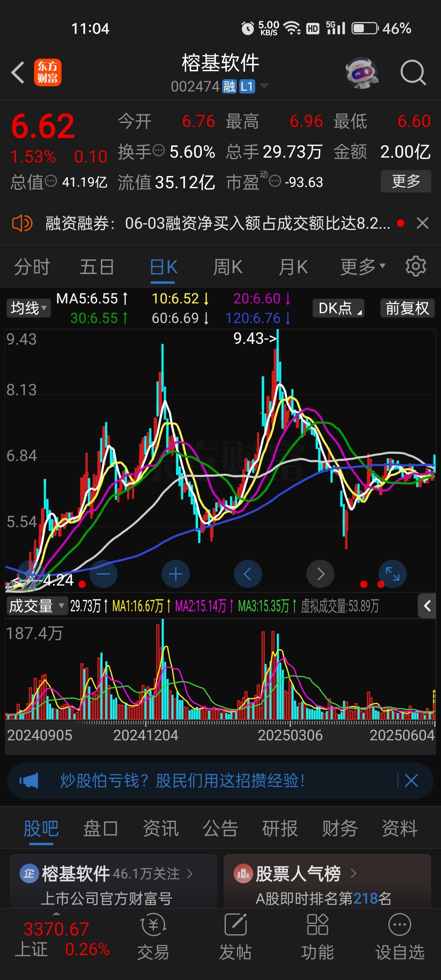Expand chart to fullscreen
441x980 pixels.
pos(392,574)
